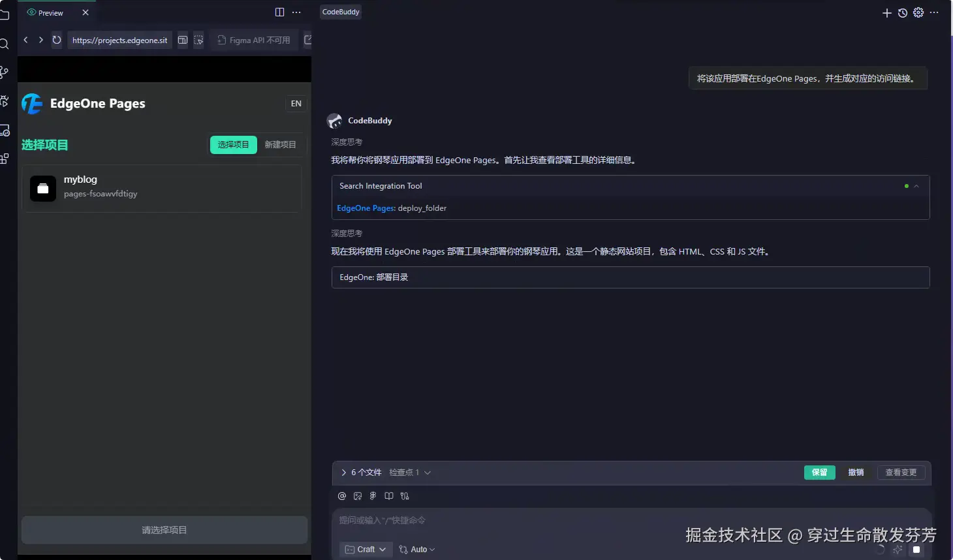Click the CodeBuddy avatar
This screenshot has width=953, height=560.
335,121
